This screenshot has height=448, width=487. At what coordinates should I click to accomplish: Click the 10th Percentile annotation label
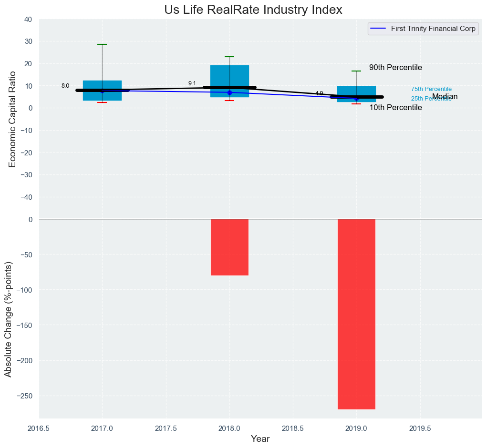[395, 108]
